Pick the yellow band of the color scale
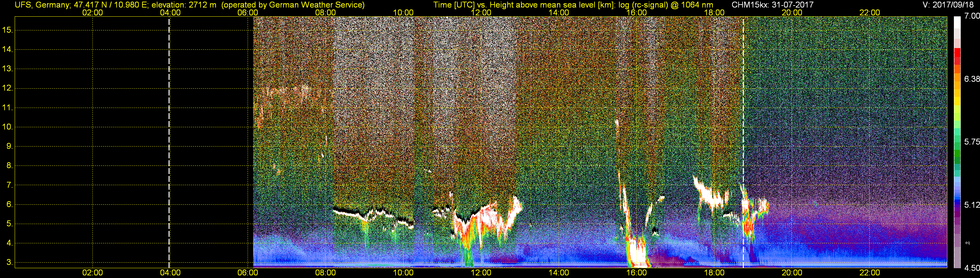The image size is (980, 278). [x=957, y=102]
